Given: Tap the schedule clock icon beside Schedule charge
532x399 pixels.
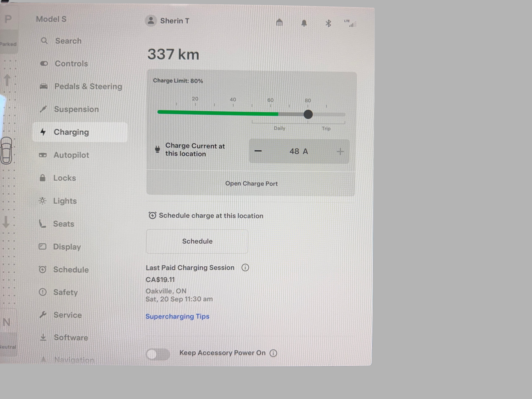Looking at the screenshot, I should 152,215.
